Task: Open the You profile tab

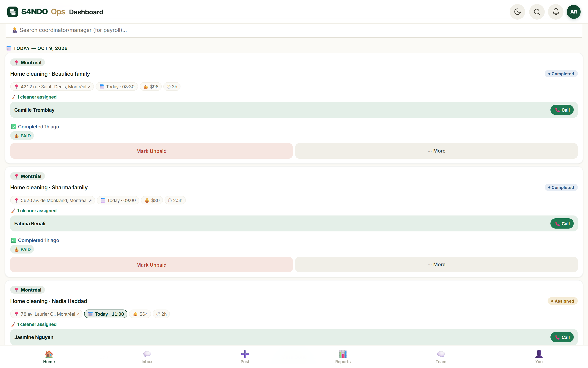Action: [x=539, y=357]
